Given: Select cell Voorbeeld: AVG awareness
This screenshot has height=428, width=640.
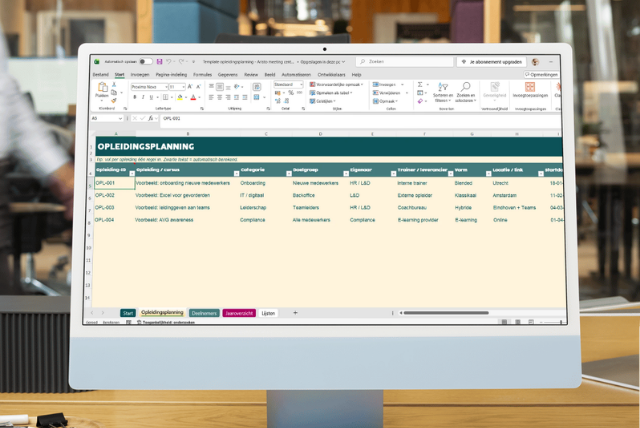Looking at the screenshot, I should pos(187,220).
